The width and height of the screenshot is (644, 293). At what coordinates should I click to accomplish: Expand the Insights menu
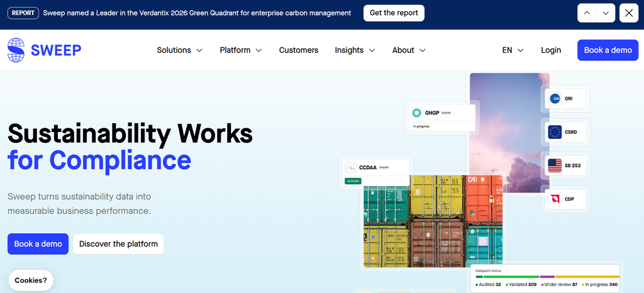tap(355, 50)
